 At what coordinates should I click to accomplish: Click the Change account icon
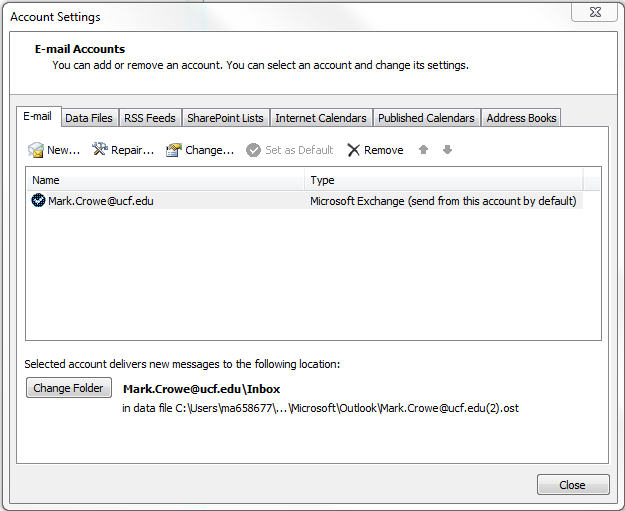tap(174, 150)
